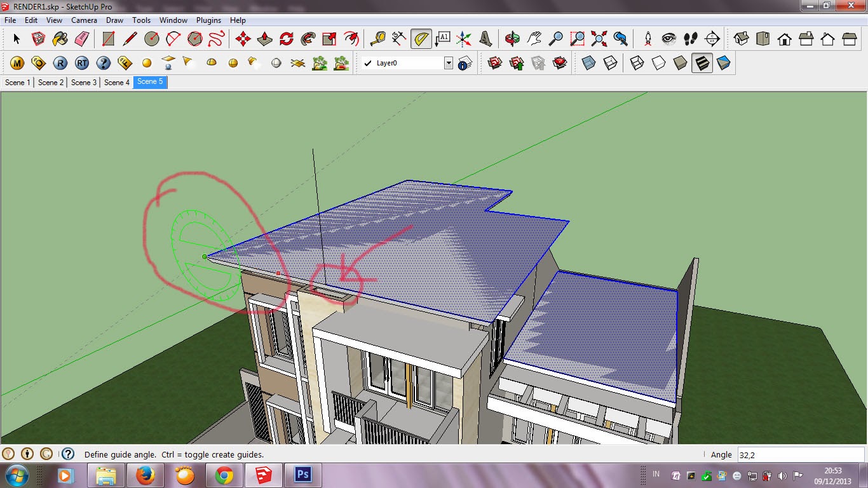The height and width of the screenshot is (488, 868).
Task: Open the V-Ray Material Editor button
Action: pos(17,63)
